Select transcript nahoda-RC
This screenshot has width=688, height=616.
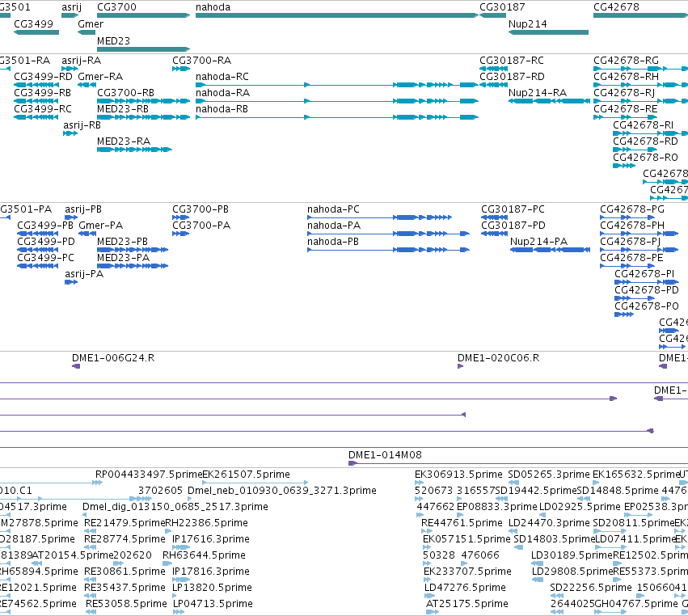pos(336,85)
